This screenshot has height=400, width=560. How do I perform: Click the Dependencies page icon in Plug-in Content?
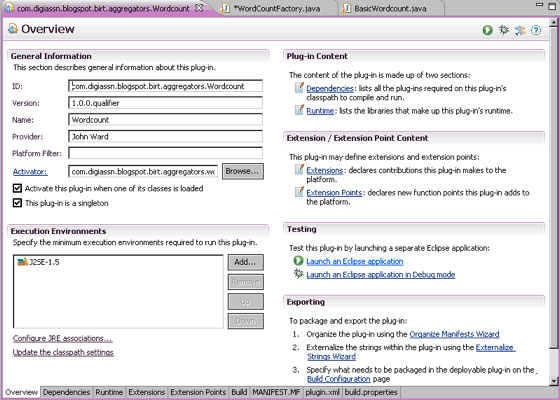[299, 88]
